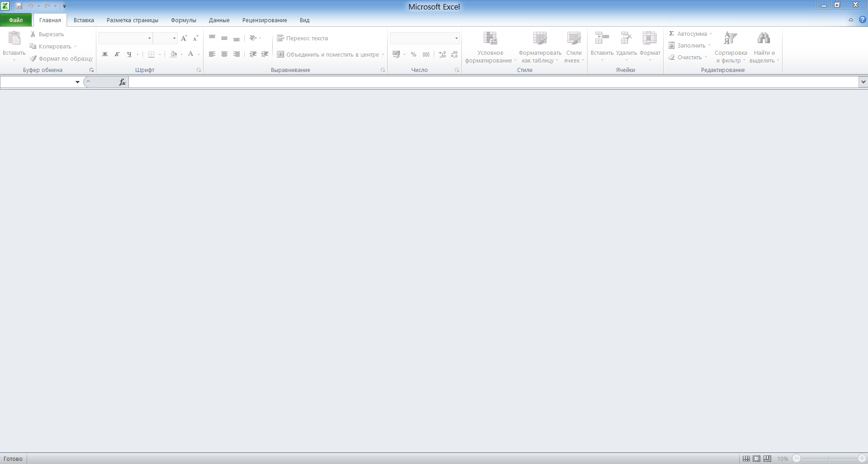The image size is (868, 464).
Task: Click Format Painter (Формат по образцу)
Action: pyautogui.click(x=61, y=58)
